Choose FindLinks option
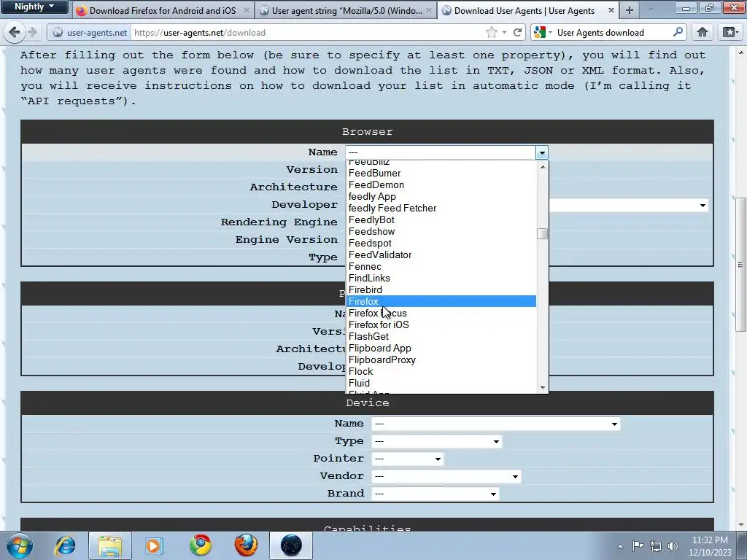 pyautogui.click(x=441, y=278)
